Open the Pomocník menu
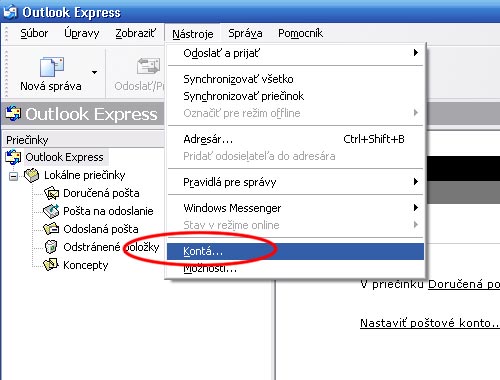Screen dimensions: 500x380 (300, 33)
